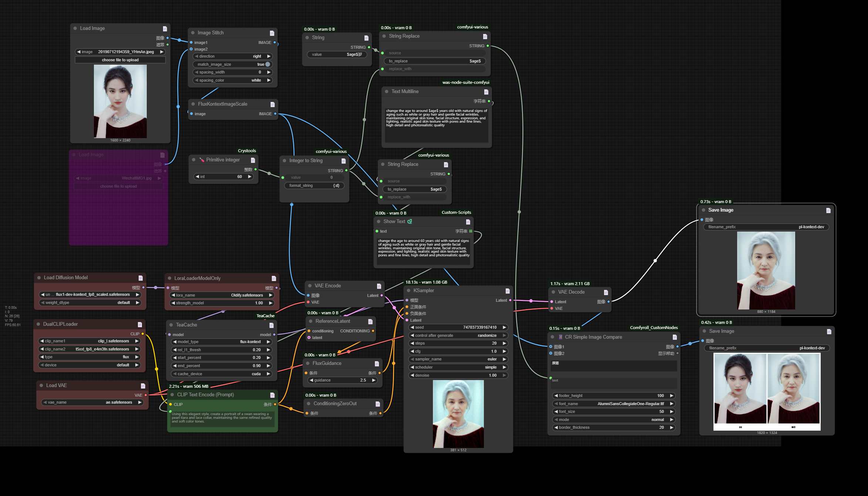
Task: Click choose file to upload on first Load Image
Action: point(120,59)
